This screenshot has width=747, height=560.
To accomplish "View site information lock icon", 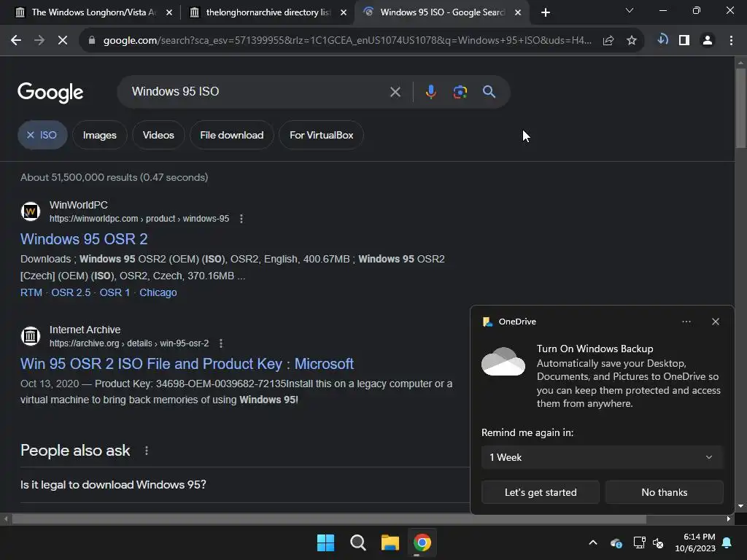I will 92,41.
